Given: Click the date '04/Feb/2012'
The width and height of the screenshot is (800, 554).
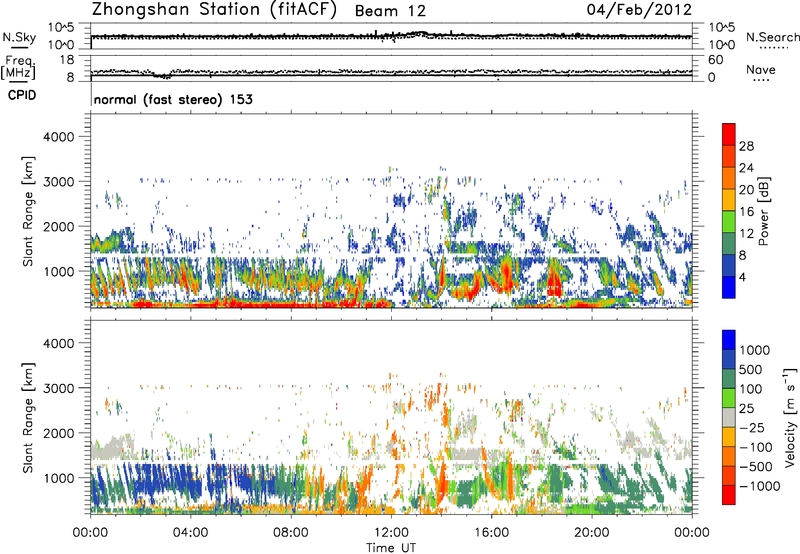Looking at the screenshot, I should [639, 10].
